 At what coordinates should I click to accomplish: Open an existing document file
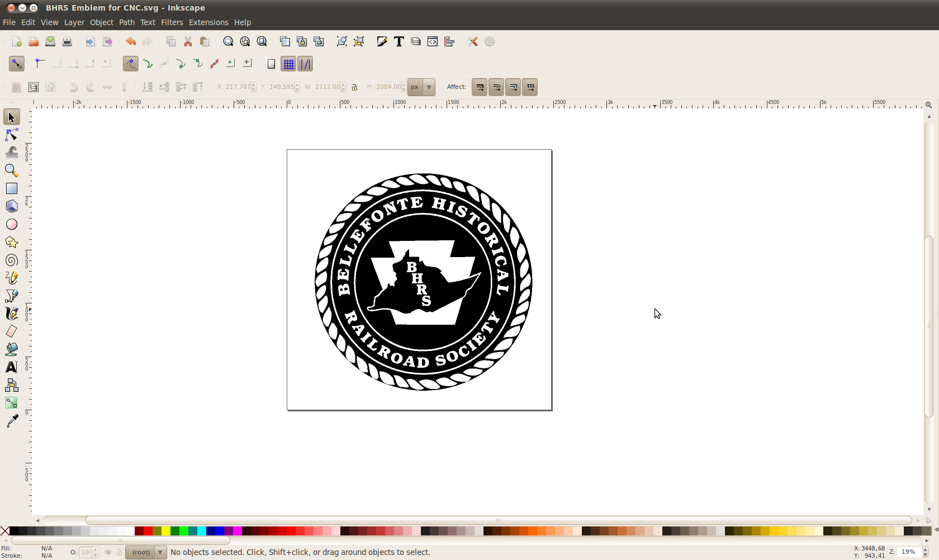[x=34, y=41]
